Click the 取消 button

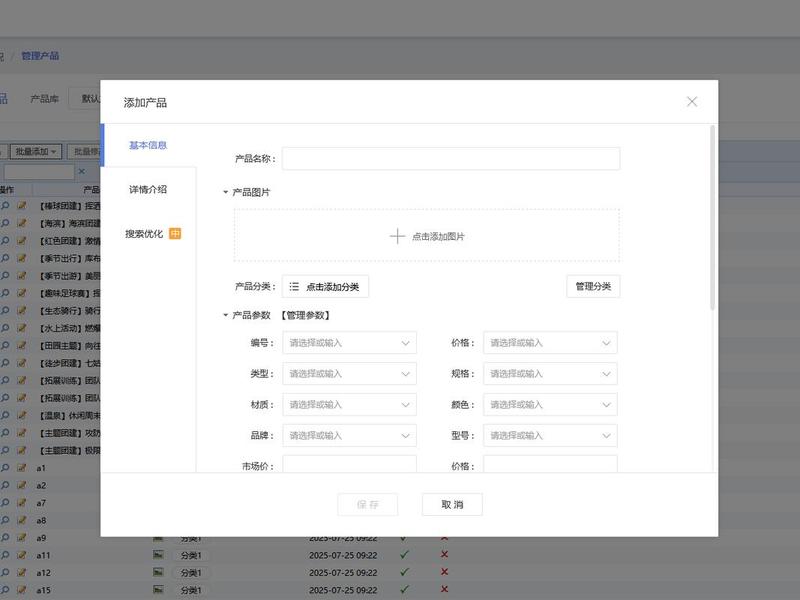452,505
